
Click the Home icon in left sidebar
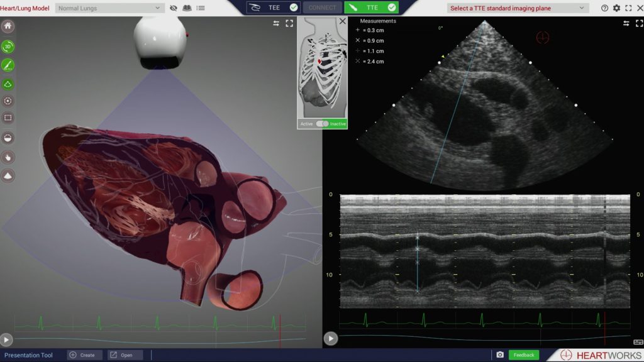click(x=8, y=27)
